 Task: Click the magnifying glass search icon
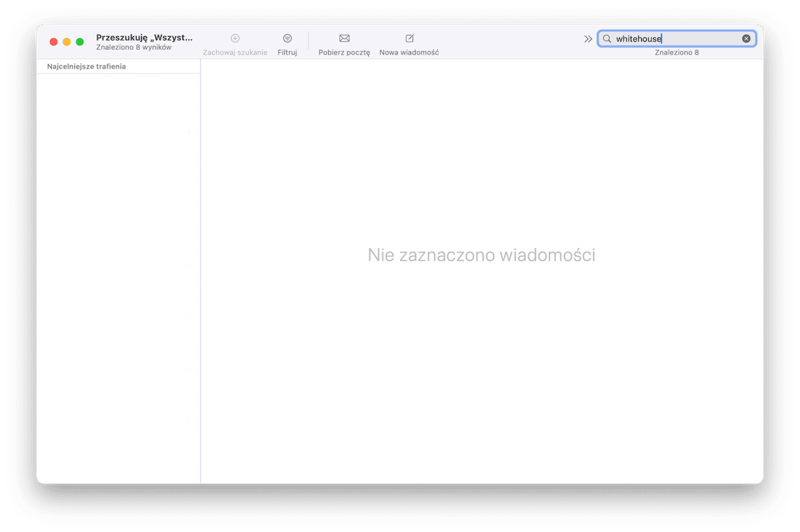click(607, 39)
